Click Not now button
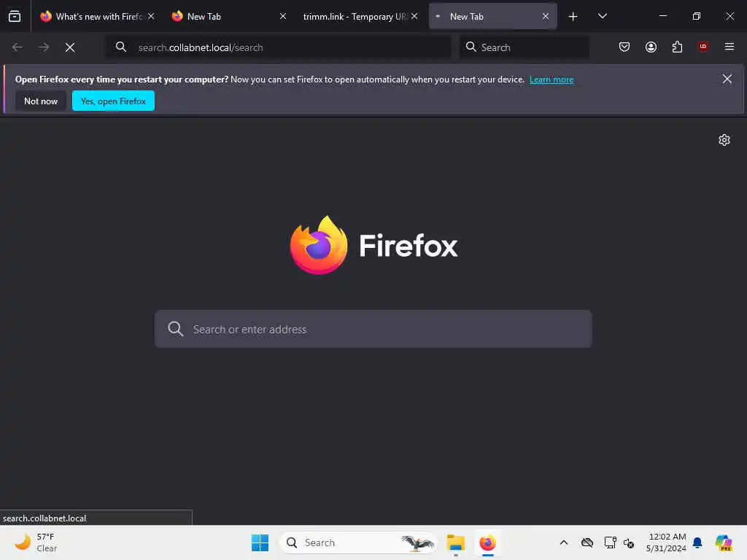 (41, 101)
